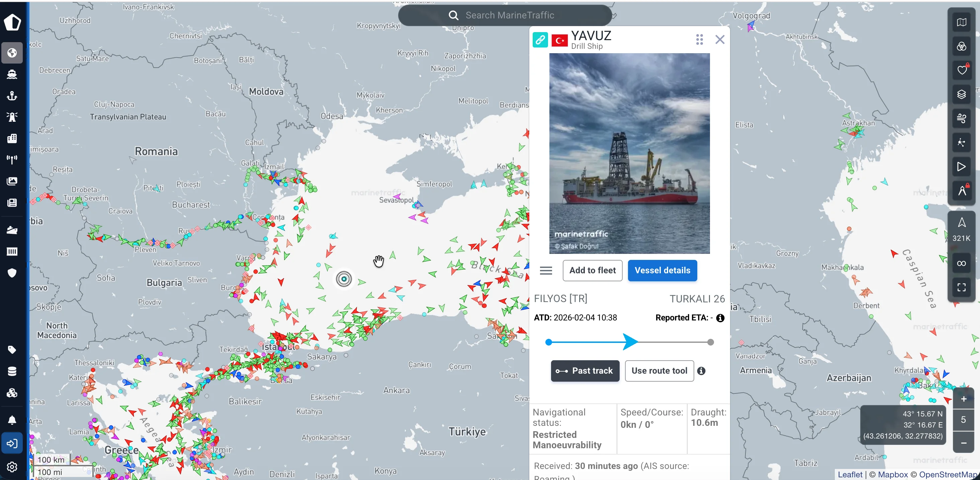Click the Leaflet attribution link

tap(850, 474)
